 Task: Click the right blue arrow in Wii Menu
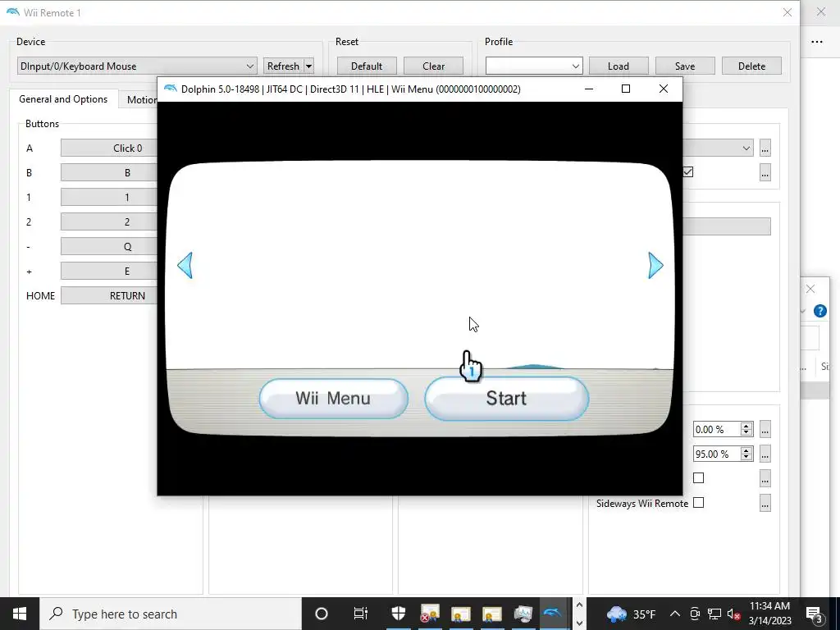[655, 265]
